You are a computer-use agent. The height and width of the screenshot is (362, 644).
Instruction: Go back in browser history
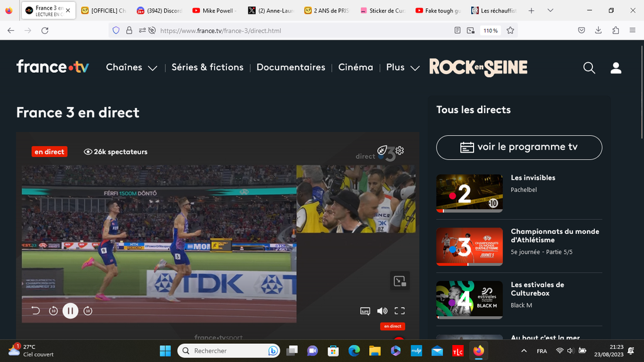(11, 30)
